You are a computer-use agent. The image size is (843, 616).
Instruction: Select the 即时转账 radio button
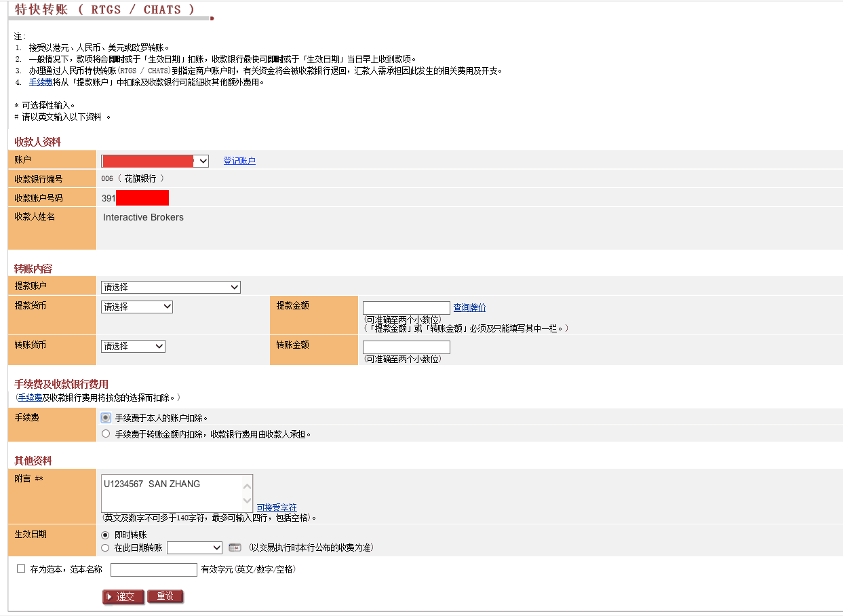(105, 535)
